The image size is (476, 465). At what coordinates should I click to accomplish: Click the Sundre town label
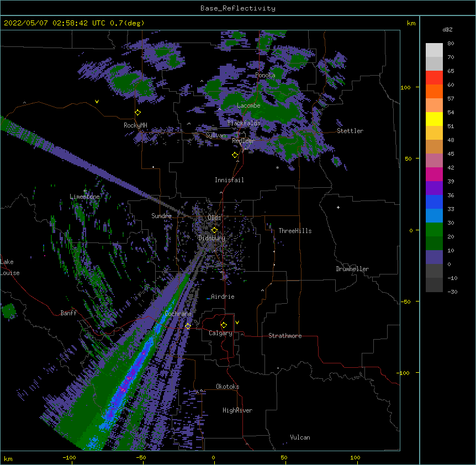161,216
